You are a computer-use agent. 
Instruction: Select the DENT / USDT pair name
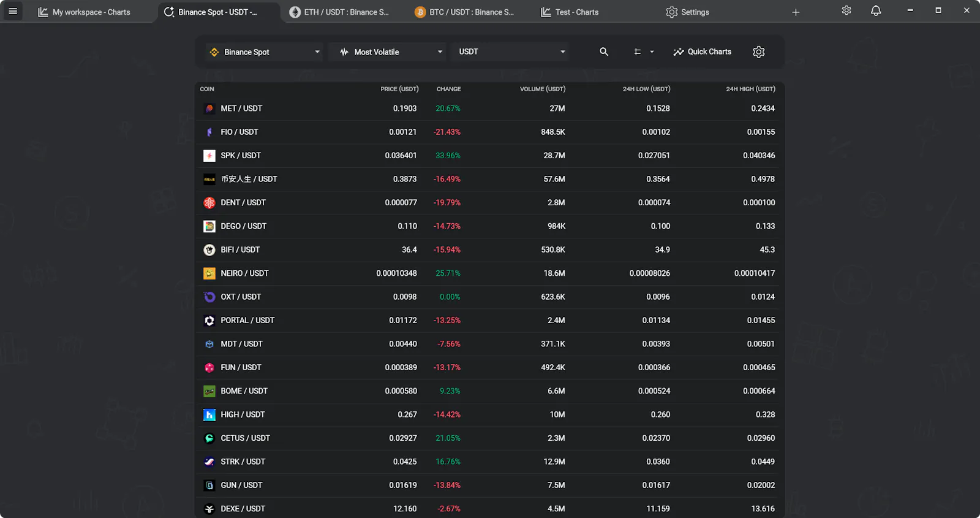pos(243,203)
